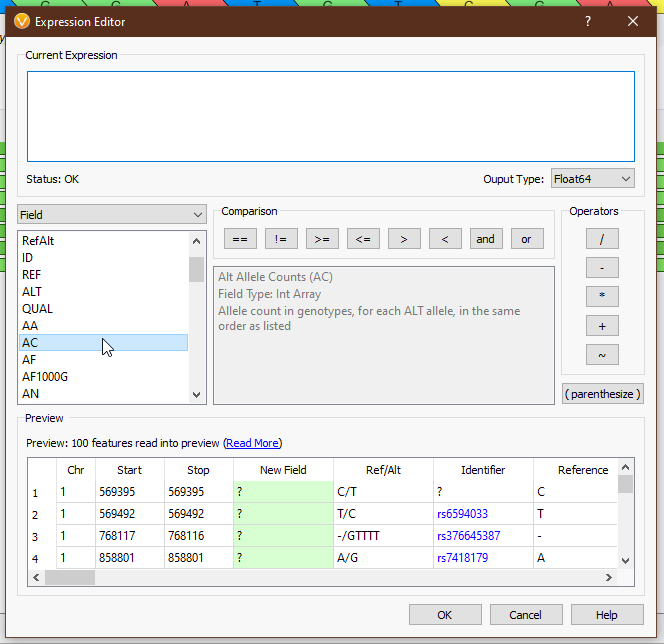Select ID in the field list

[x=103, y=257]
